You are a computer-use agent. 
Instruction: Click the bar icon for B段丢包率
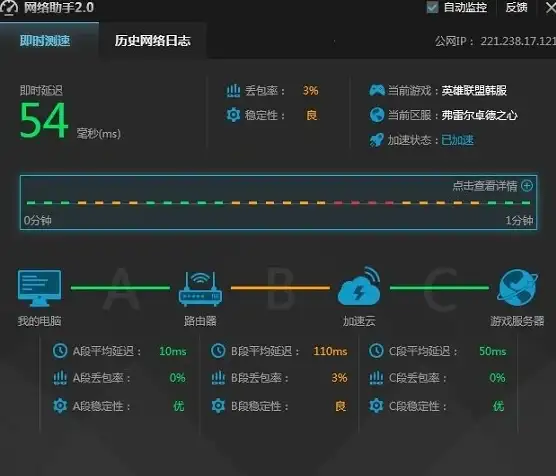pos(218,378)
